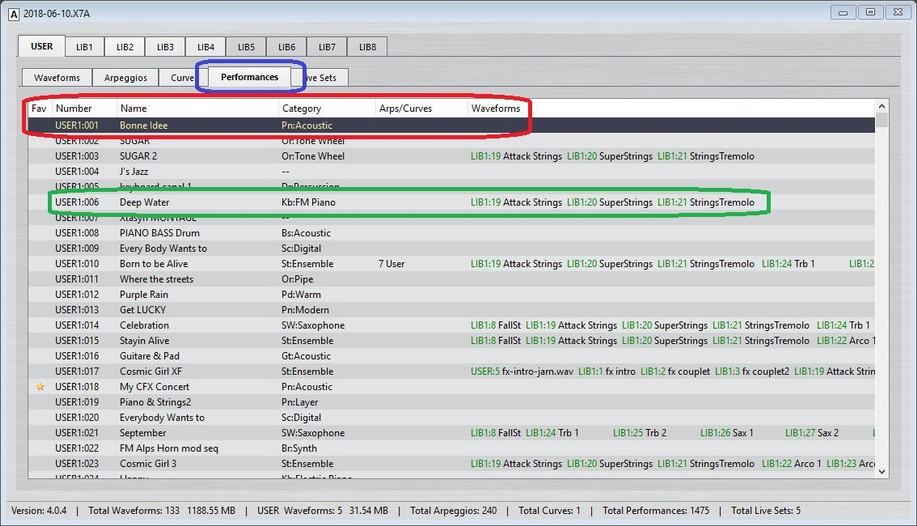Sort list by Name column header
The image size is (917, 526).
[134, 108]
